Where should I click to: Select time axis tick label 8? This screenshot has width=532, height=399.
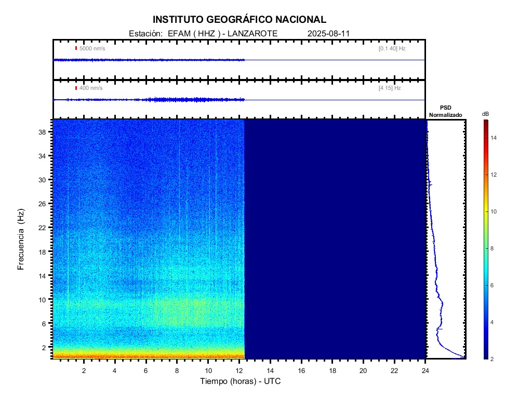click(x=177, y=371)
